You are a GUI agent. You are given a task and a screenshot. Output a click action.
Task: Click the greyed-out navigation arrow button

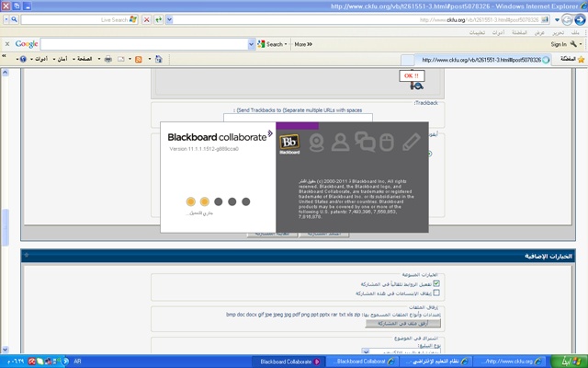click(x=568, y=19)
